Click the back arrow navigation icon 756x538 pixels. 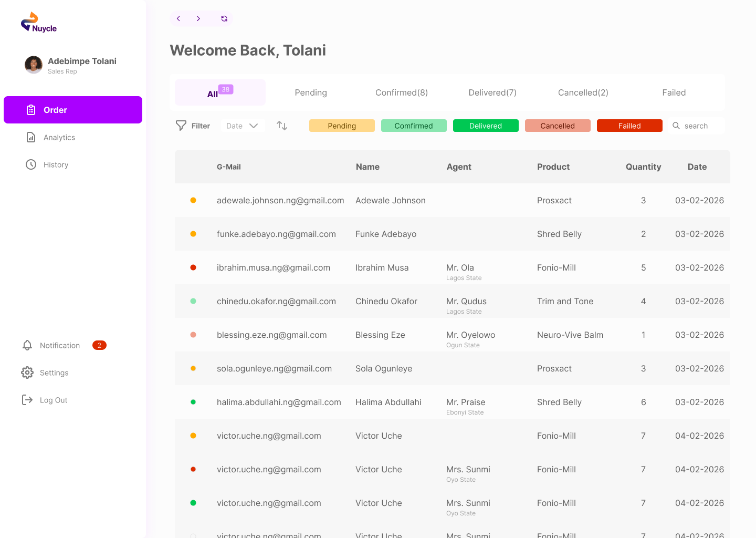click(x=178, y=18)
